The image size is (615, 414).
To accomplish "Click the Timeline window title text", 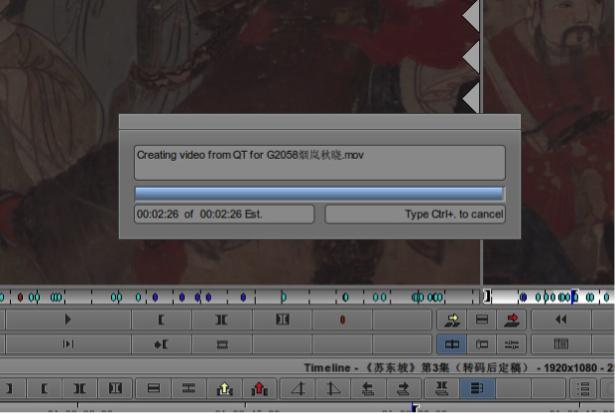I will coord(459,368).
